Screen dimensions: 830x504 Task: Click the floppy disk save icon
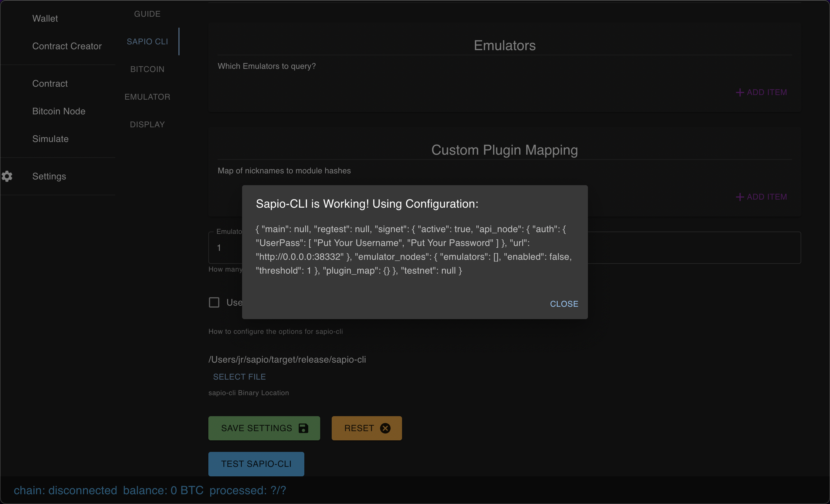coord(303,428)
